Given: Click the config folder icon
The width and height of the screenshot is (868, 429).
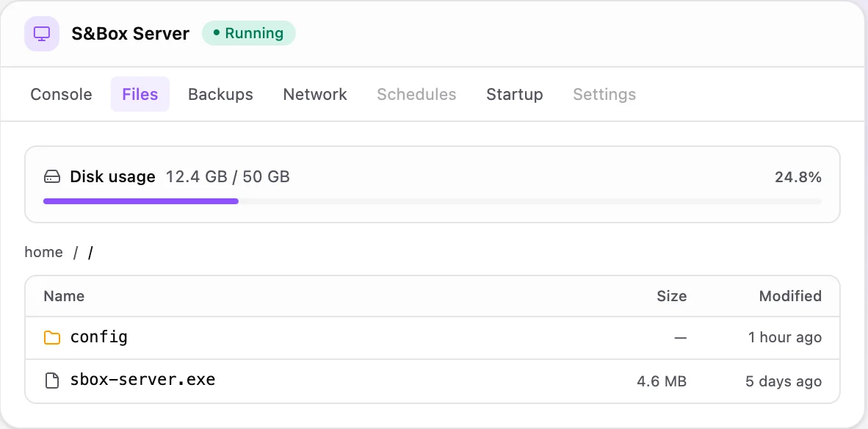Looking at the screenshot, I should click(52, 337).
